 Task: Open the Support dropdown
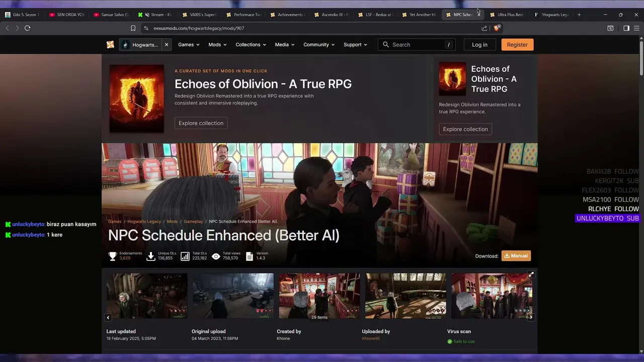[x=355, y=45]
